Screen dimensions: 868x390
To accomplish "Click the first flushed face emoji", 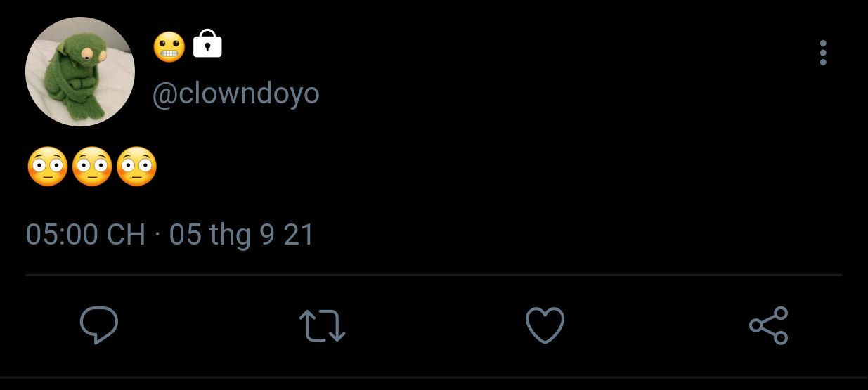I will tap(47, 167).
